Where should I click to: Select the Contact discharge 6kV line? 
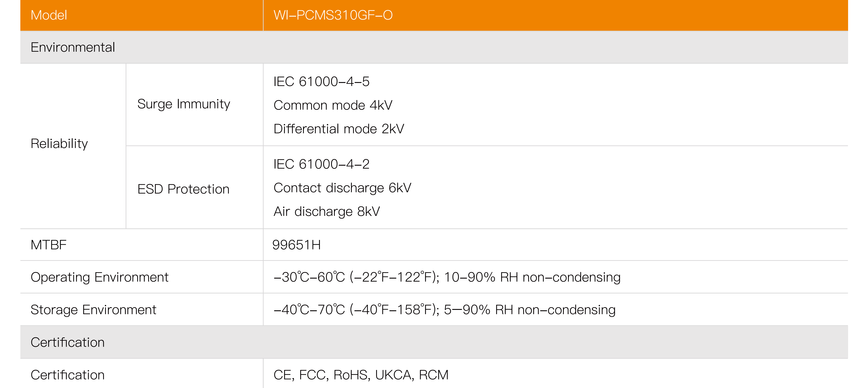point(342,188)
